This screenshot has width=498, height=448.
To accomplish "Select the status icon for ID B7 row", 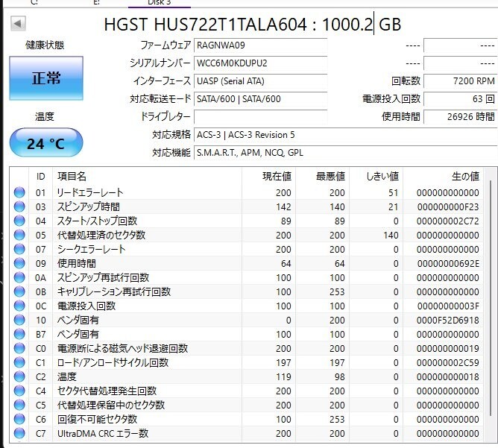I will [x=19, y=334].
